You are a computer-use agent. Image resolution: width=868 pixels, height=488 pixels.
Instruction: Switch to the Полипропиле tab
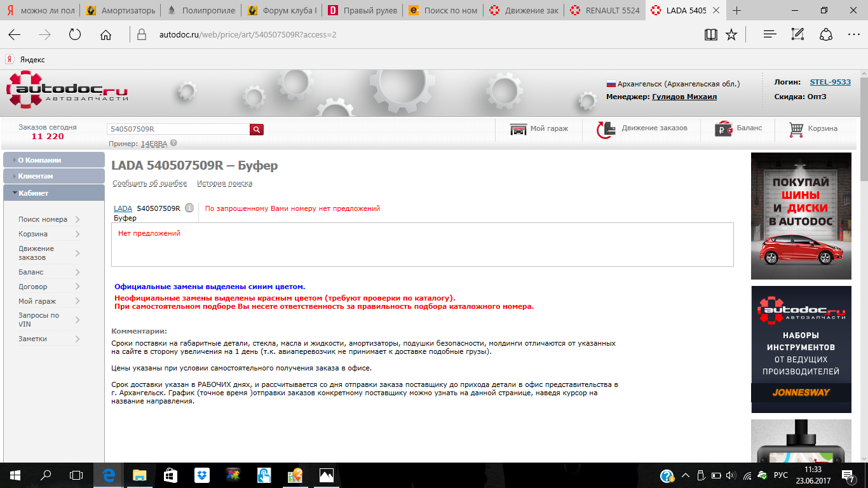(x=201, y=10)
